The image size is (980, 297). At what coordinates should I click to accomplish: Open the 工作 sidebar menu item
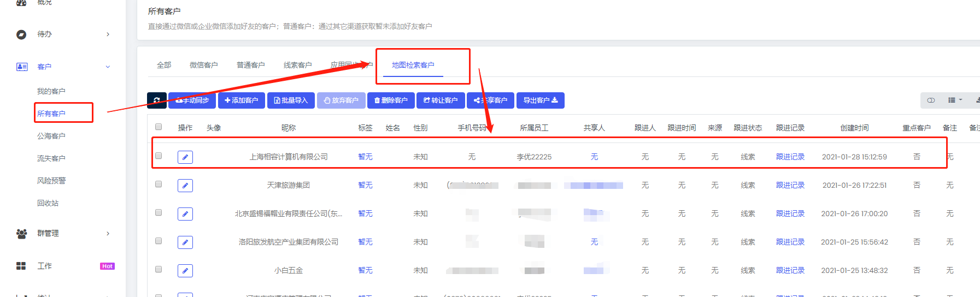(x=45, y=266)
